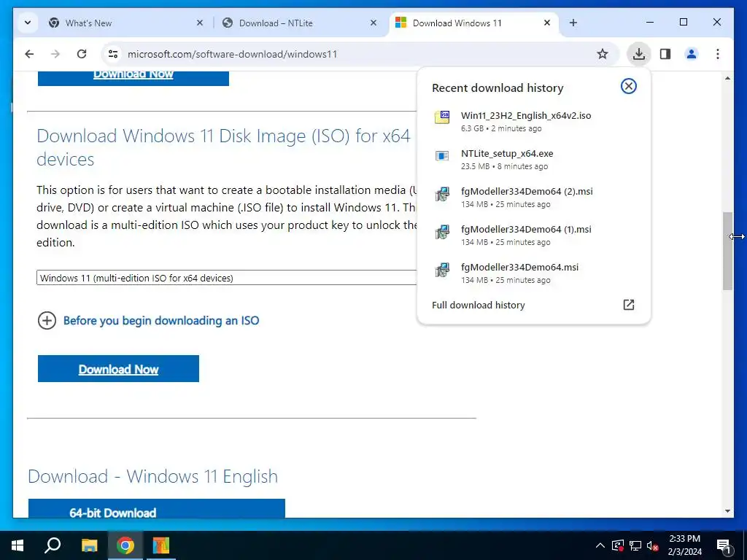
Task: Open the muted volume tray icon
Action: coord(652,545)
